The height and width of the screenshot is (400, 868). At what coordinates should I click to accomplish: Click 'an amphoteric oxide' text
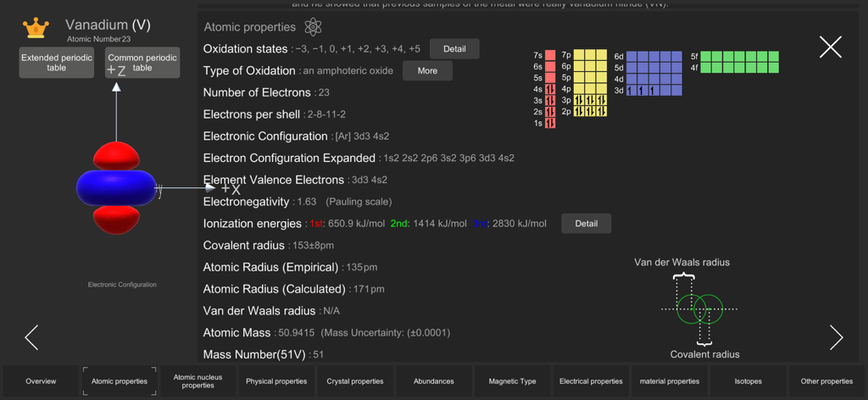pos(348,71)
